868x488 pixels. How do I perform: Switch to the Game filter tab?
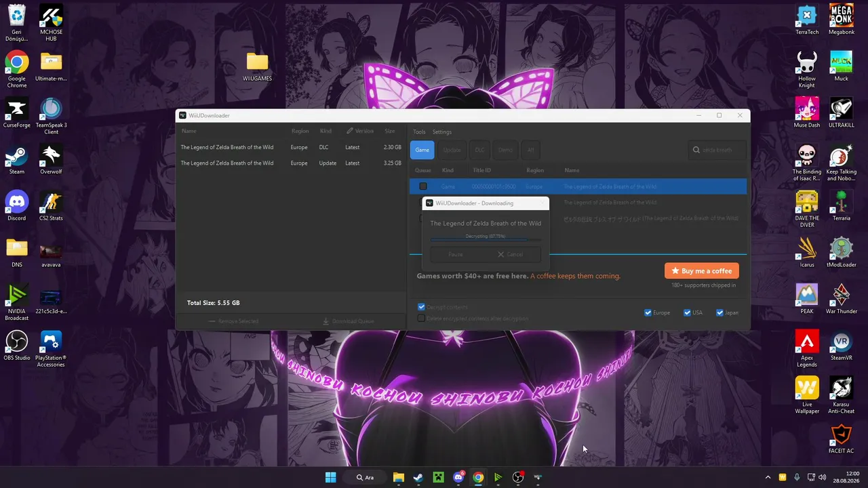[422, 150]
